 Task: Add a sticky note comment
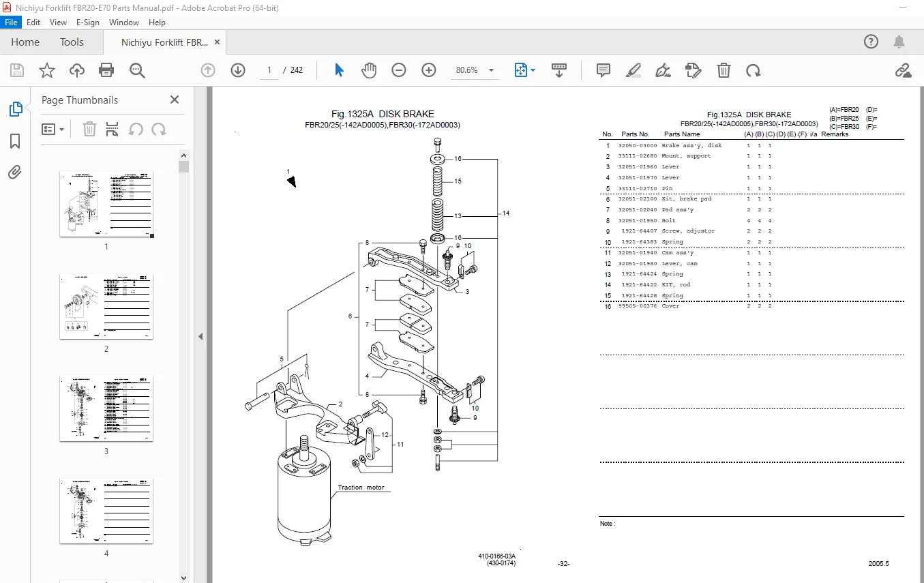[603, 70]
